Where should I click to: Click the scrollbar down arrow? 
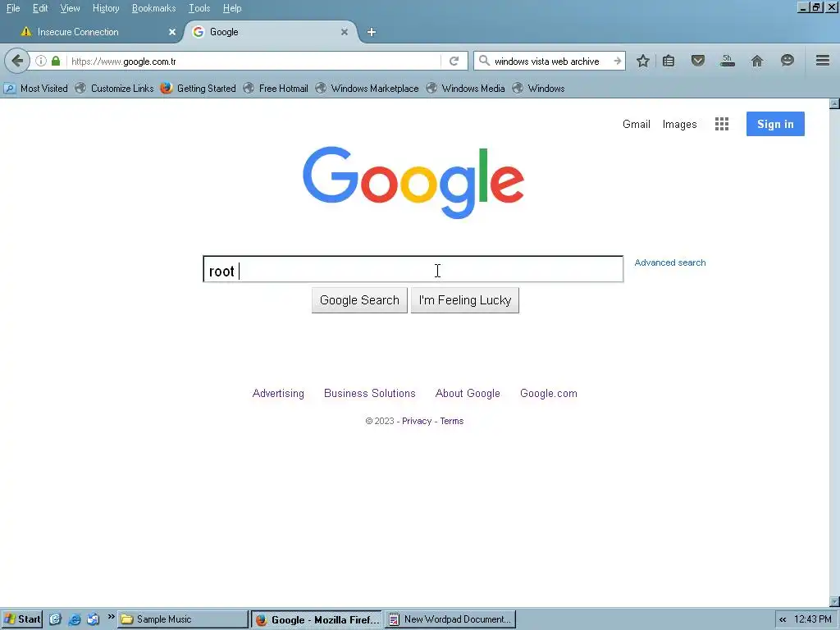834,602
